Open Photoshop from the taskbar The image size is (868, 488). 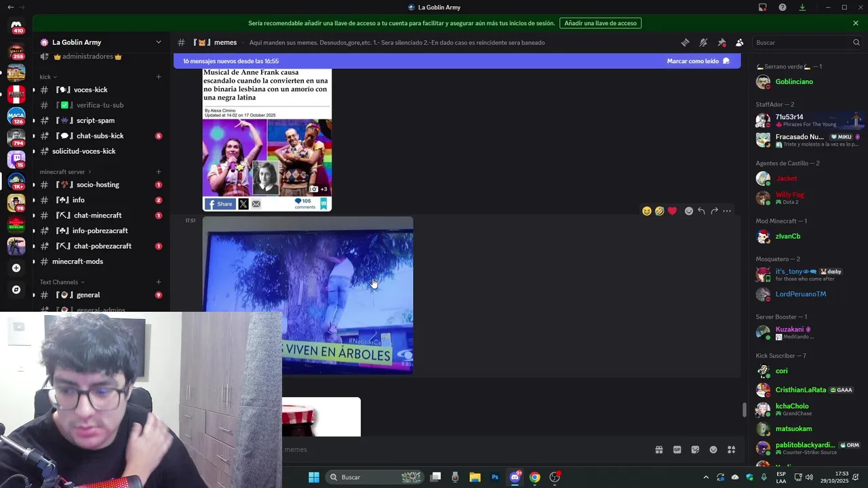pos(495,477)
